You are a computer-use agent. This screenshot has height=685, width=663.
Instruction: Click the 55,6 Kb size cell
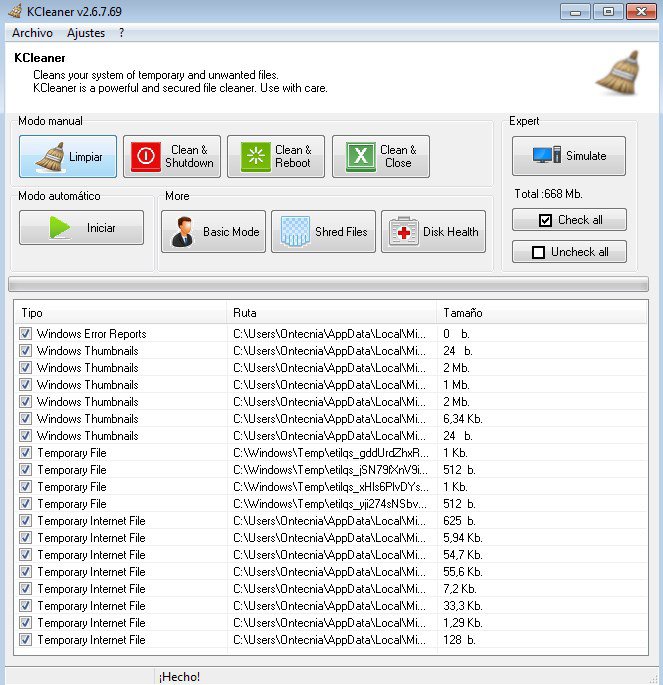point(463,572)
